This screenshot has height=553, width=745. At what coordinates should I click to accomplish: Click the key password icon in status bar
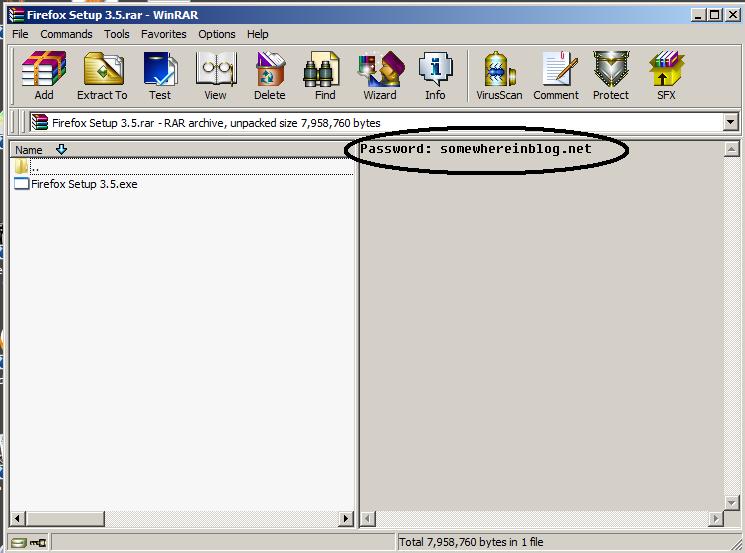coord(38,542)
